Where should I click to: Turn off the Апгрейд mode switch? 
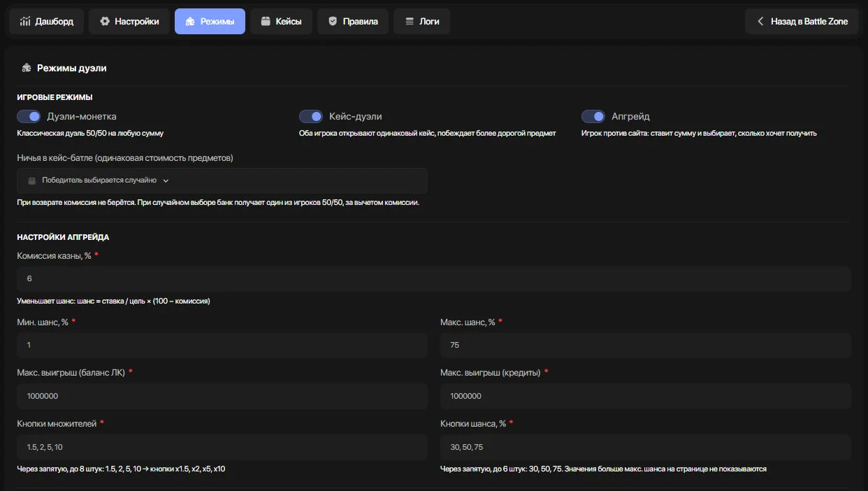[593, 116]
